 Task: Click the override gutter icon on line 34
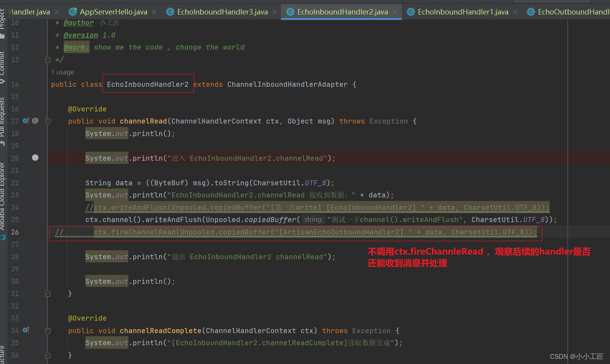pyautogui.click(x=26, y=330)
